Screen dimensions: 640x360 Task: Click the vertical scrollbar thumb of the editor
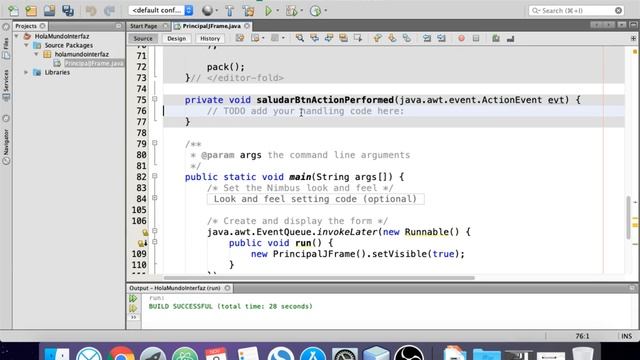[629, 217]
